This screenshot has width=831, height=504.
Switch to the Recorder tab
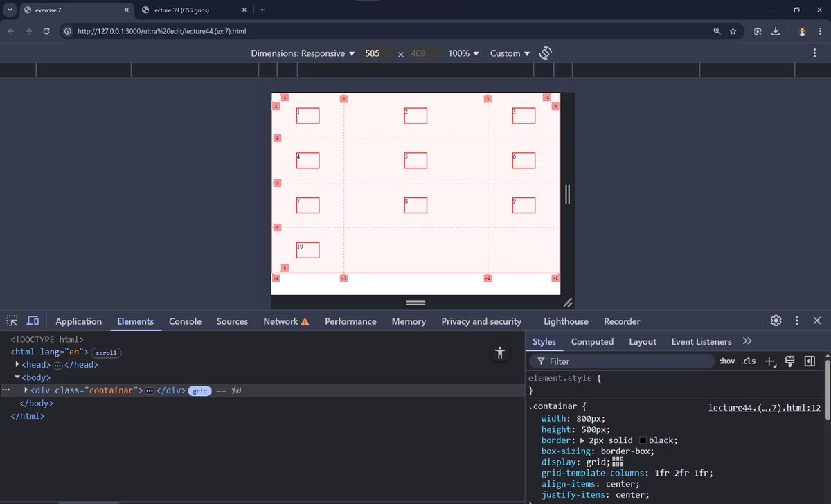[622, 321]
